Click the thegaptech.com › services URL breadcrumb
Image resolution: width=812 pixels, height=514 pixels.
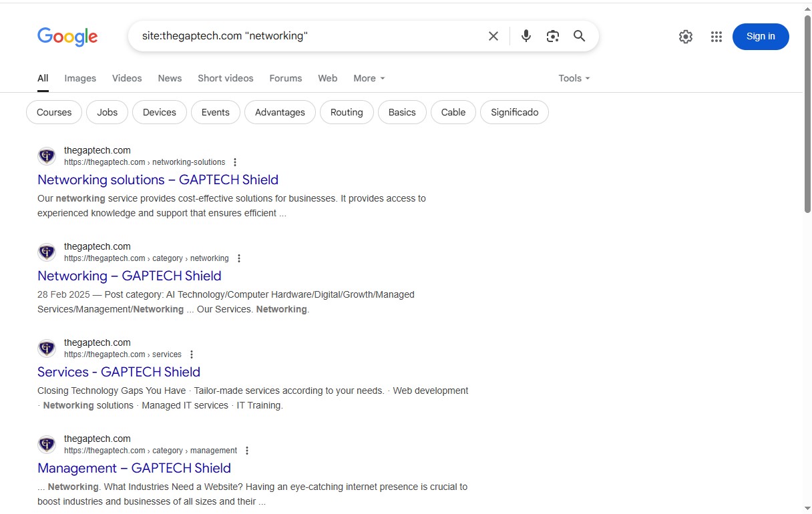tap(123, 354)
